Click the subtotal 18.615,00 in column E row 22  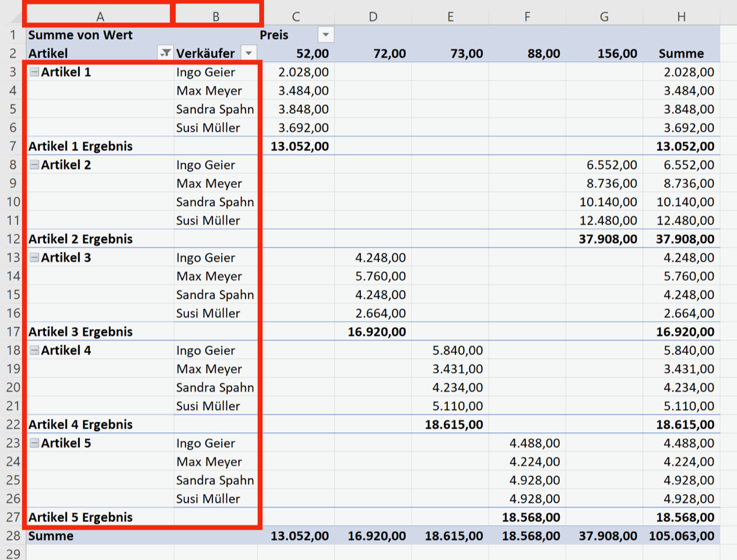(450, 424)
